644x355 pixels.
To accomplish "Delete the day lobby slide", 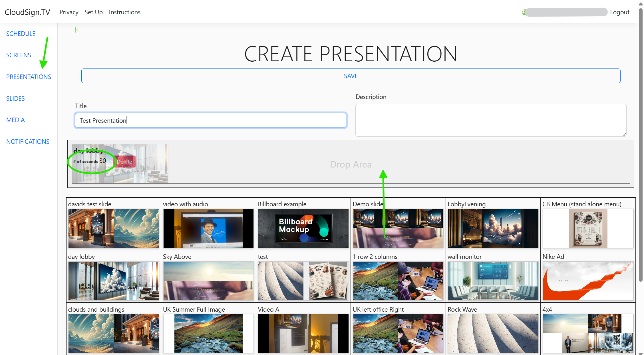I will coord(125,162).
